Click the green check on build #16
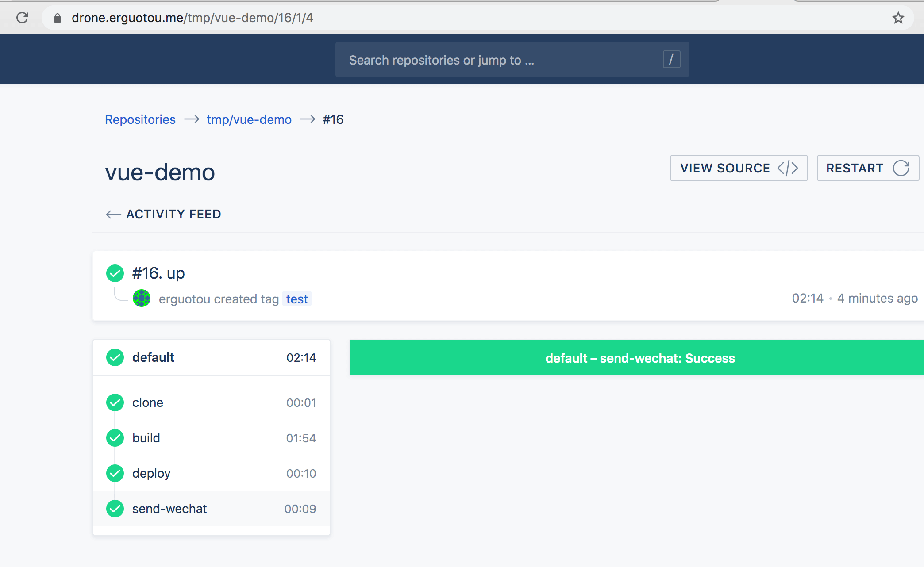This screenshot has width=924, height=567. pyautogui.click(x=115, y=273)
